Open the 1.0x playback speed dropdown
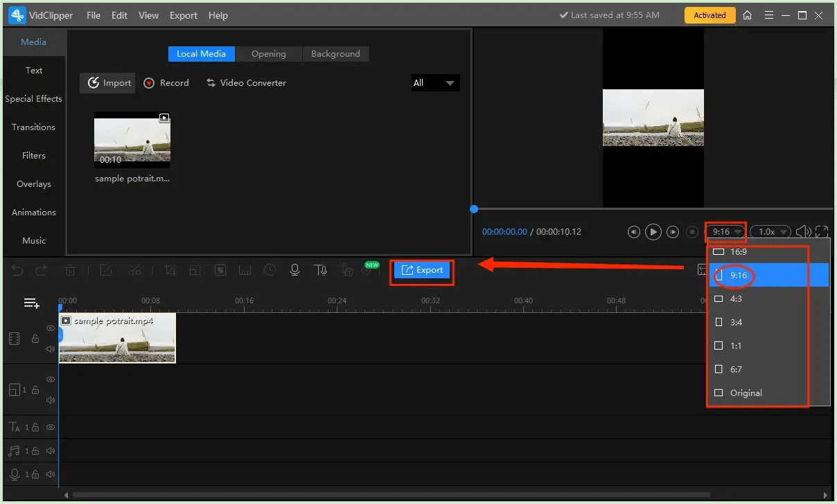This screenshot has width=837, height=504. point(770,231)
